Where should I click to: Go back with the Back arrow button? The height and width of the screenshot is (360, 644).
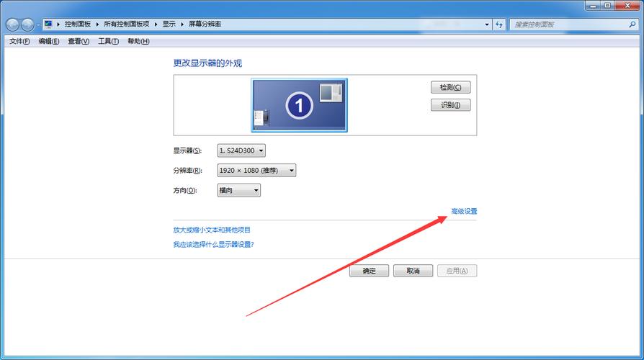13,25
